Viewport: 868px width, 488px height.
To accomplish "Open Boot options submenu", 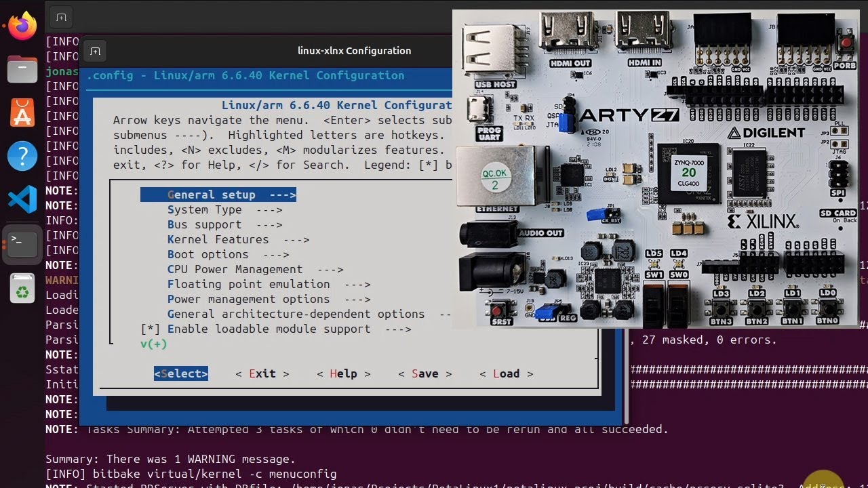I will click(228, 254).
